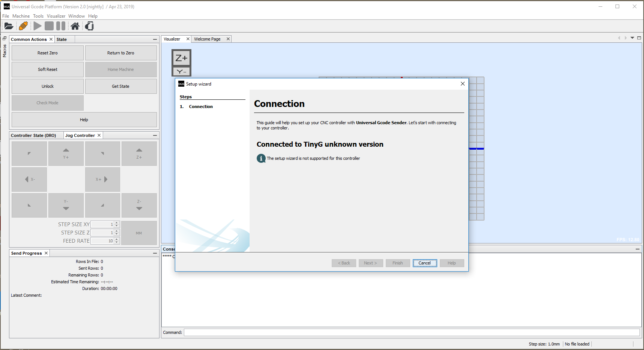Jog Y+ in the Jog Controller
Screen dimensions: 644x350
click(x=66, y=153)
